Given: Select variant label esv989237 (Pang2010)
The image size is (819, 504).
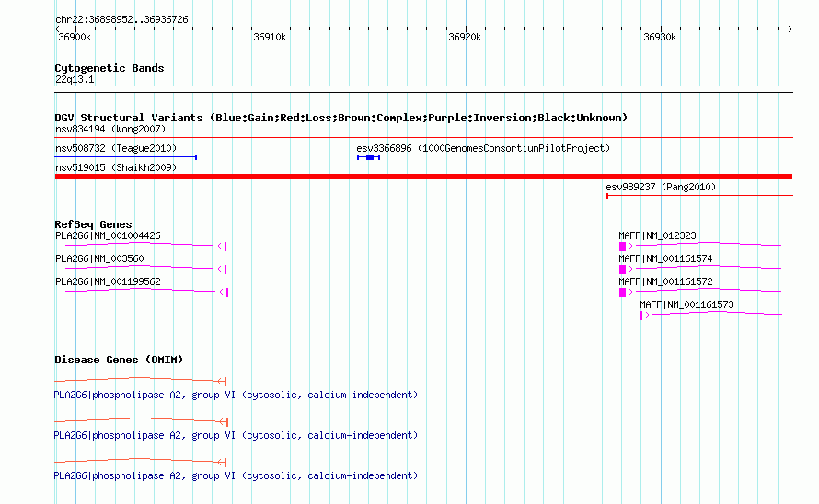Looking at the screenshot, I should pyautogui.click(x=661, y=187).
